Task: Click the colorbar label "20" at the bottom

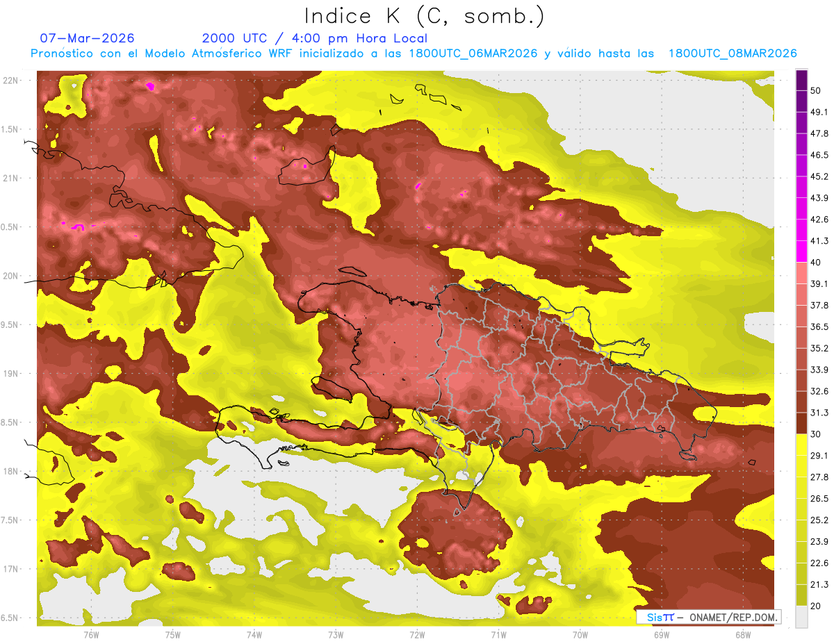Action: point(817,606)
